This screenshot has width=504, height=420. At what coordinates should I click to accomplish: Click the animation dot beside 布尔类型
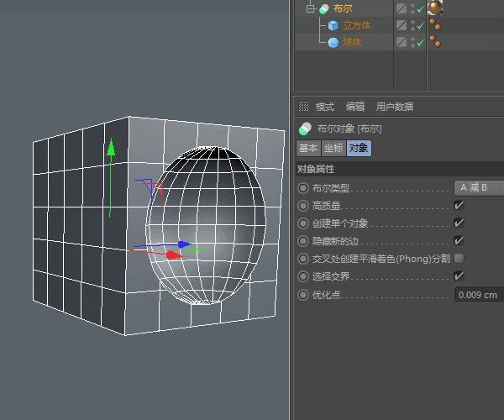click(303, 188)
